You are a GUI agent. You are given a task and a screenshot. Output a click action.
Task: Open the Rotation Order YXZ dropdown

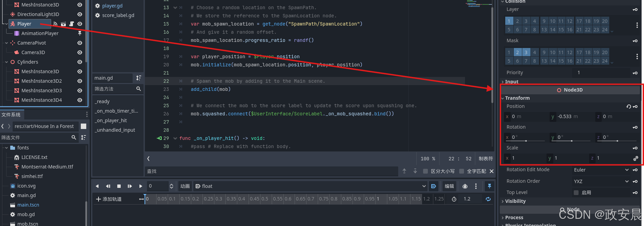[601, 181]
